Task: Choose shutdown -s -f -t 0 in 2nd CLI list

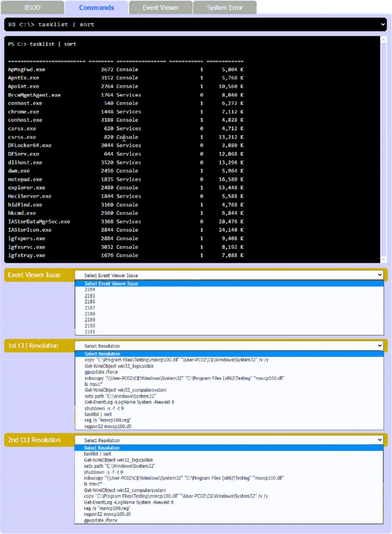Action: 229,472
